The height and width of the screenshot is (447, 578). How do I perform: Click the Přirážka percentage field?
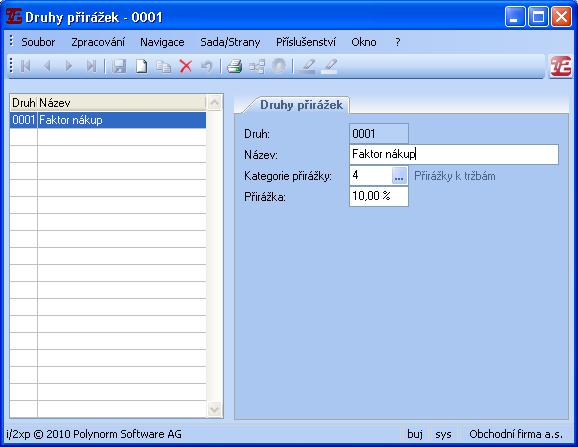pos(379,196)
